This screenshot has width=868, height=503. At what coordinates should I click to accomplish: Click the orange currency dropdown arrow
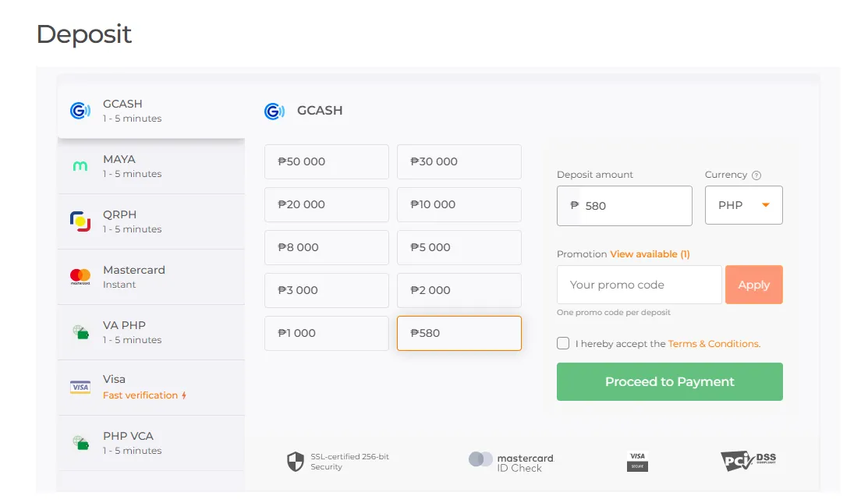click(x=766, y=205)
